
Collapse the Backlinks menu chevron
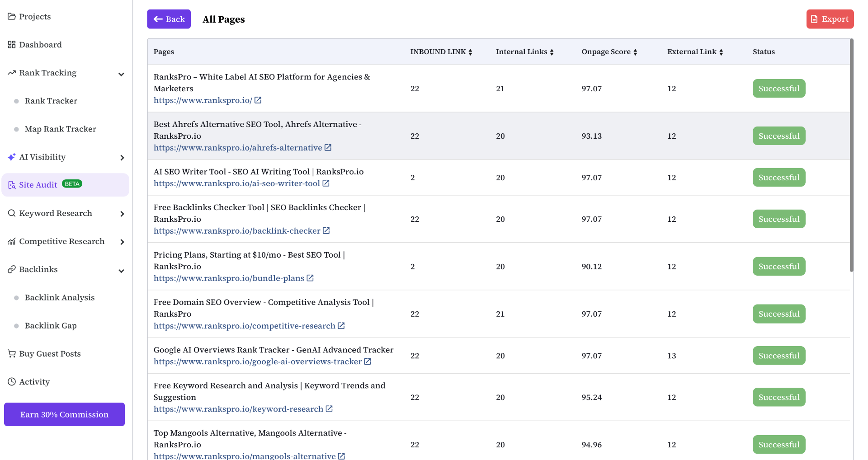[x=121, y=271]
